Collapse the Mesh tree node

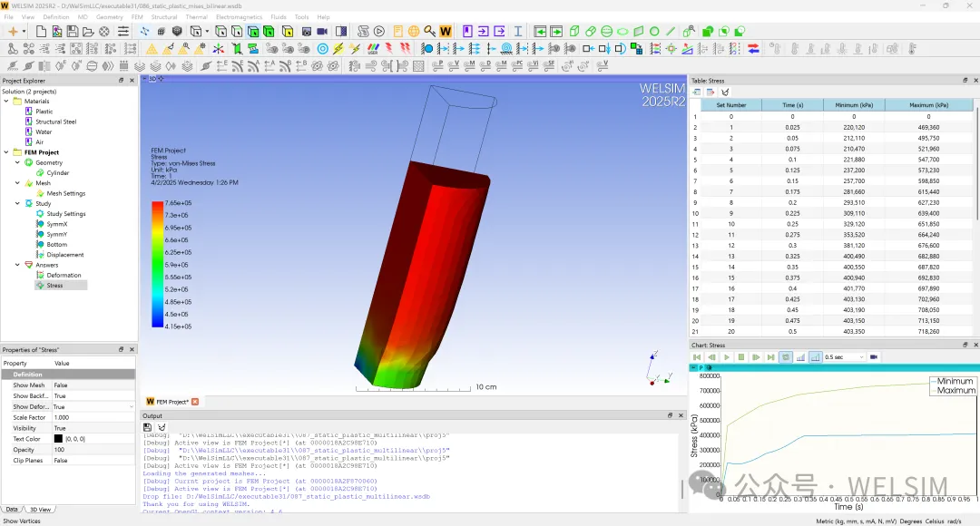[17, 183]
